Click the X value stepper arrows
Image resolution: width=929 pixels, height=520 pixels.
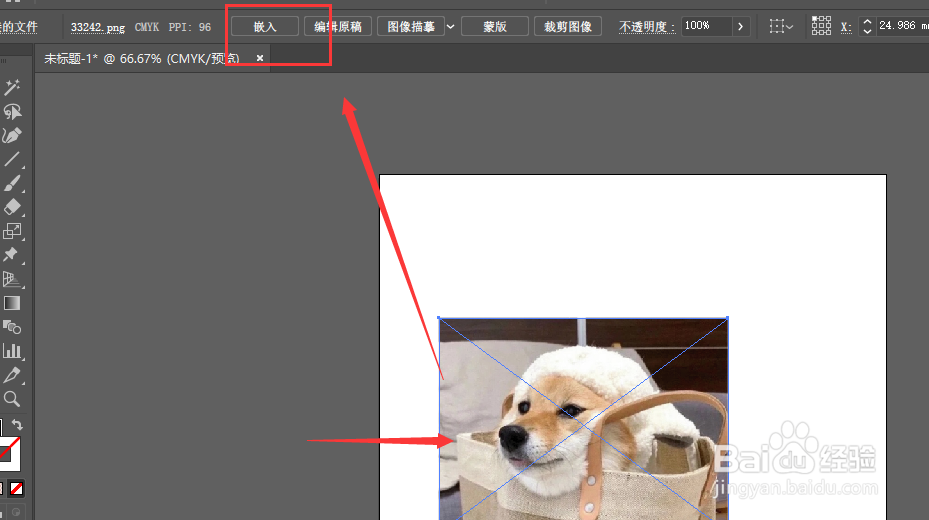click(x=867, y=26)
